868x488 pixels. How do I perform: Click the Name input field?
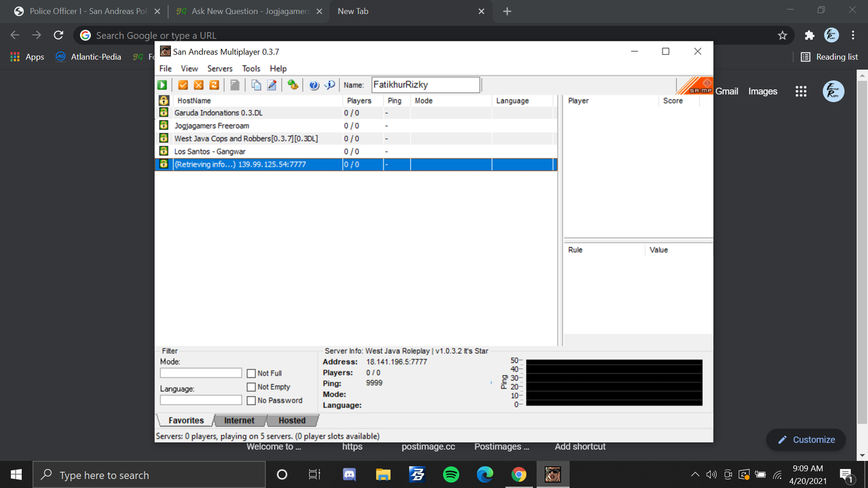(425, 85)
